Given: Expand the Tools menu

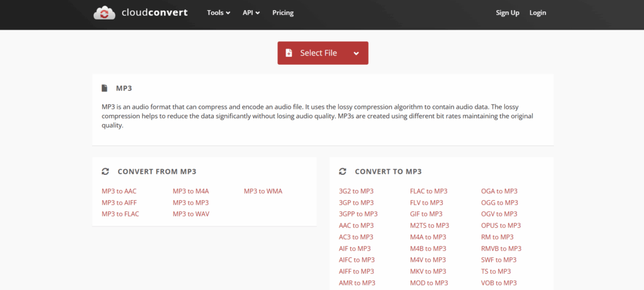Looking at the screenshot, I should [218, 13].
